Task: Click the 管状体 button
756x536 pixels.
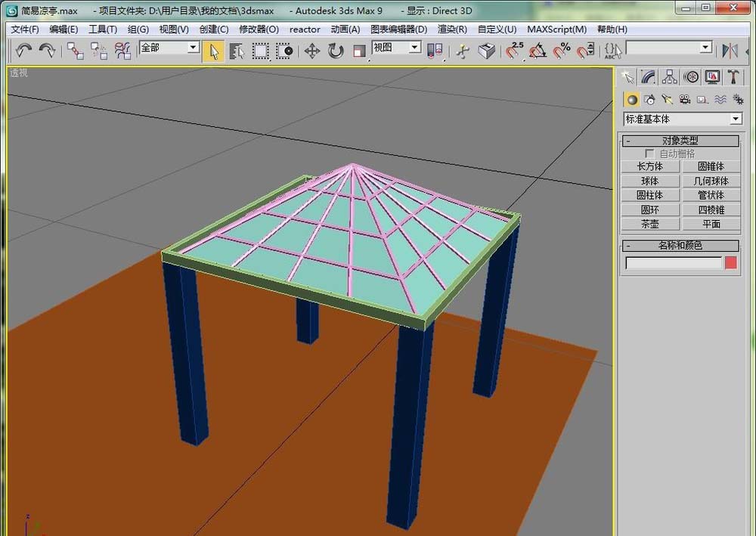Action: click(711, 195)
